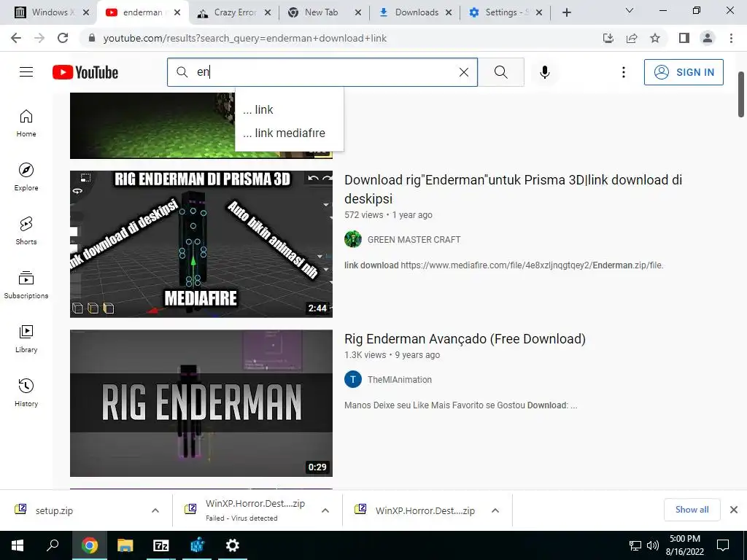This screenshot has width=747, height=560.
Task: Switch to the Settings tab
Action: pos(505,12)
